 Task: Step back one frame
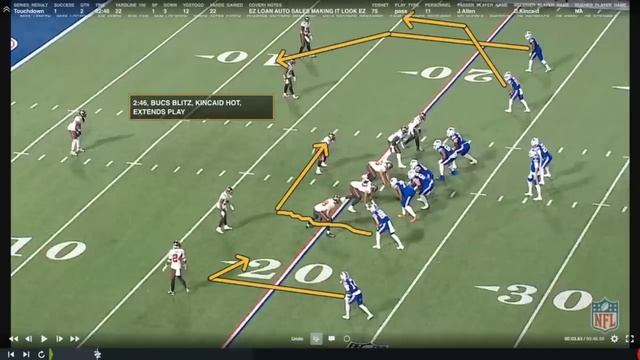pyautogui.click(x=29, y=339)
